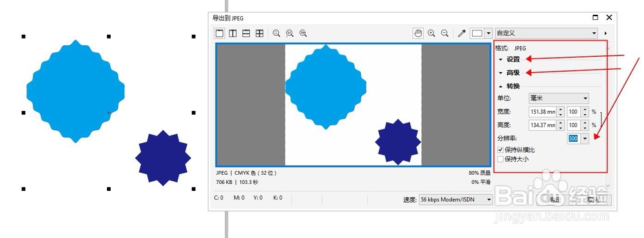Click the bottom-right selection handle on canvas
644x238 pixels.
(x=193, y=189)
